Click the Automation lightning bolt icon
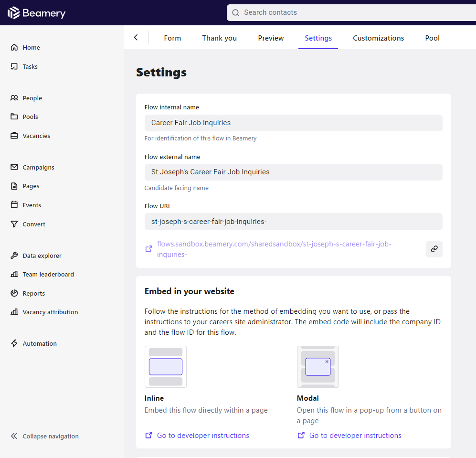The height and width of the screenshot is (458, 476). tap(14, 343)
